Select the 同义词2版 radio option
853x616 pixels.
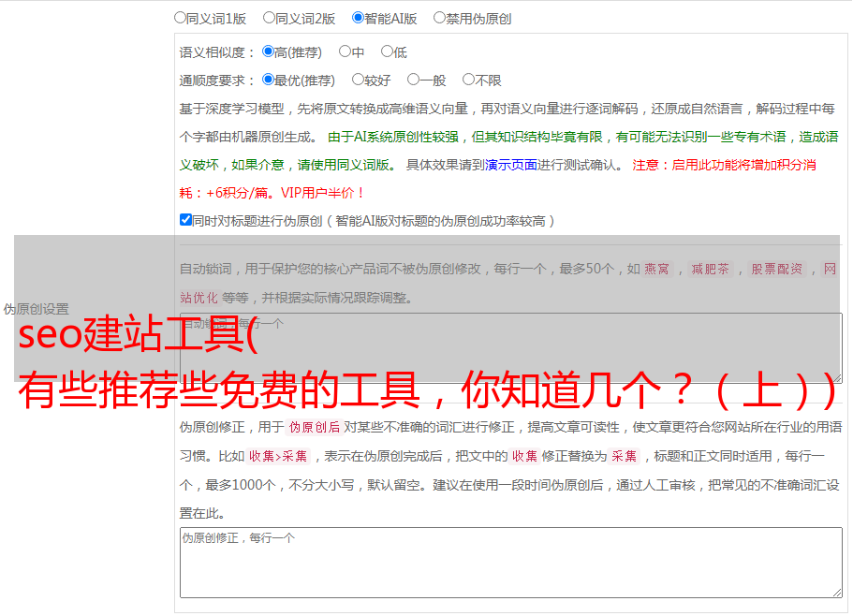point(269,18)
